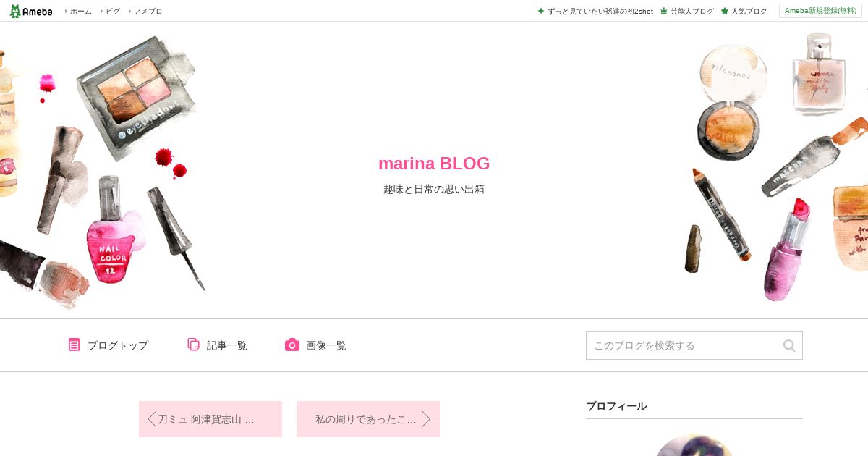The width and height of the screenshot is (868, 456).
Task: Open the ブログトップ page icon
Action: coord(74,345)
